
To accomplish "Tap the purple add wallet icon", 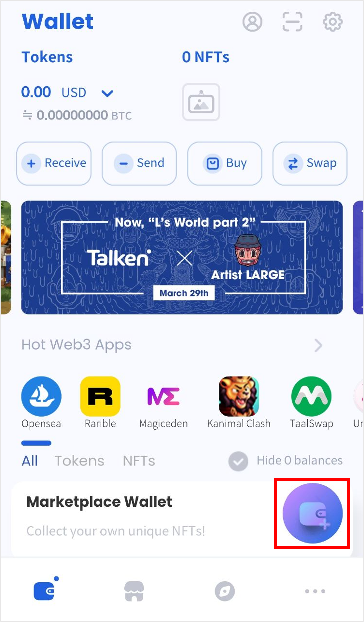I will click(312, 513).
